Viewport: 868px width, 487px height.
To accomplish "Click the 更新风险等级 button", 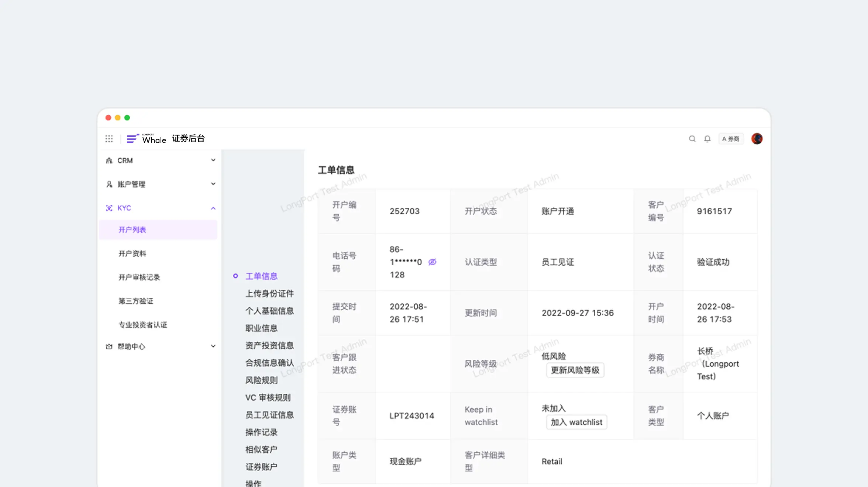I will pos(575,370).
